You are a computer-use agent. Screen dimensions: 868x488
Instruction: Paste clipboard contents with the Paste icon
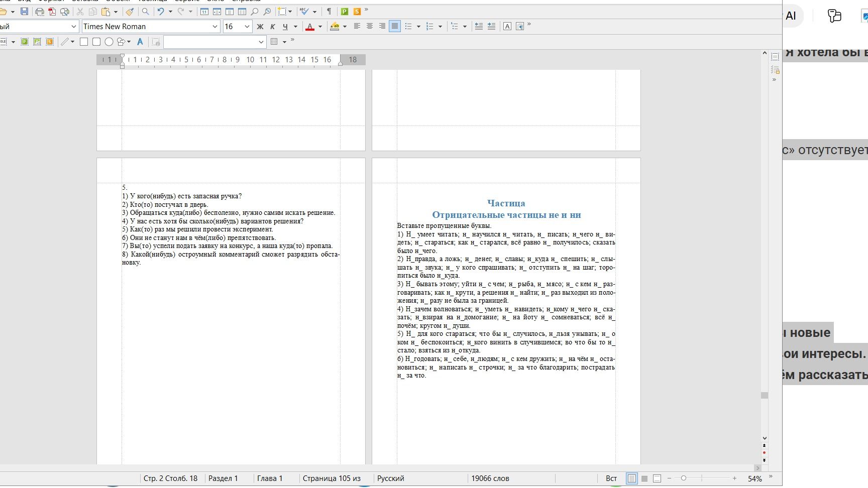[105, 11]
